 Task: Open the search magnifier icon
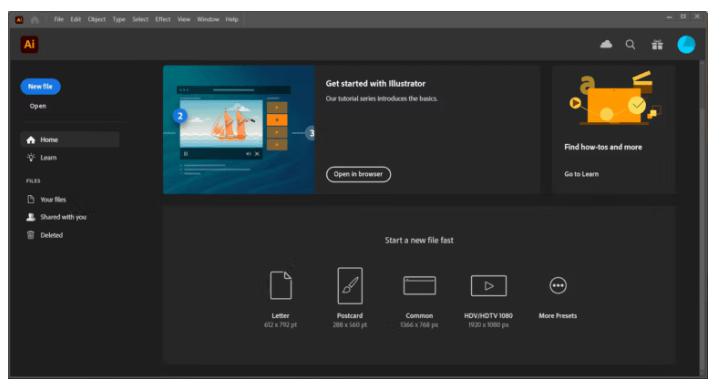click(x=630, y=44)
